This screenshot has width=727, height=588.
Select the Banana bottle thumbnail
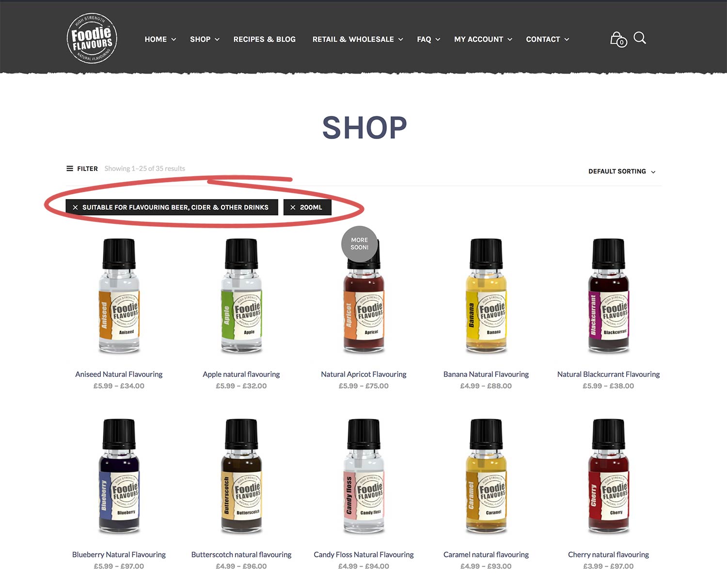(486, 296)
